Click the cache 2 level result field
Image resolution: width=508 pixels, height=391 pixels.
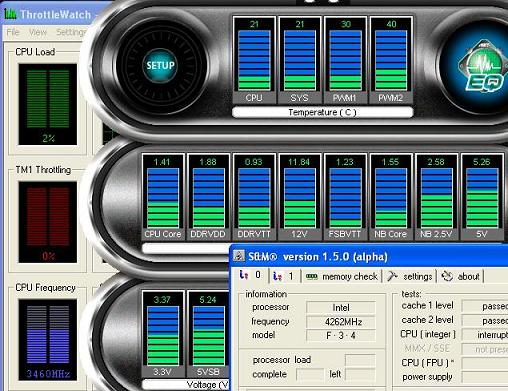pyautogui.click(x=485, y=320)
